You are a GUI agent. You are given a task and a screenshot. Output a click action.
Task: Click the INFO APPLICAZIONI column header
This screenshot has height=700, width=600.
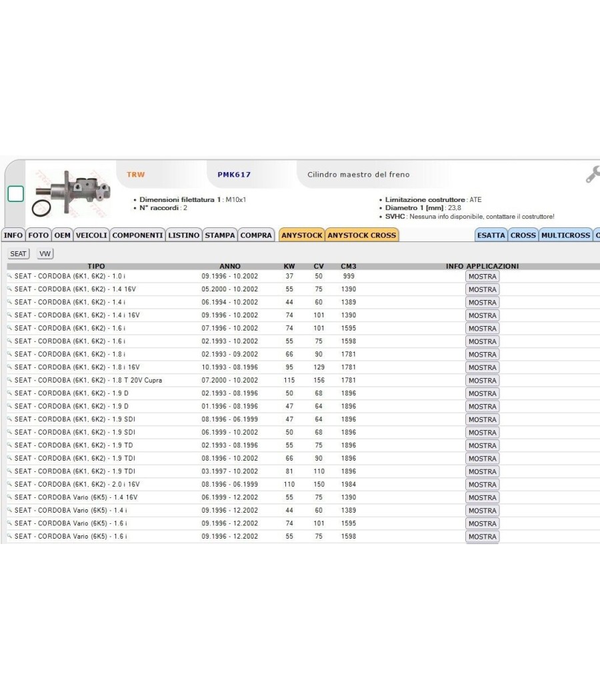(x=482, y=266)
